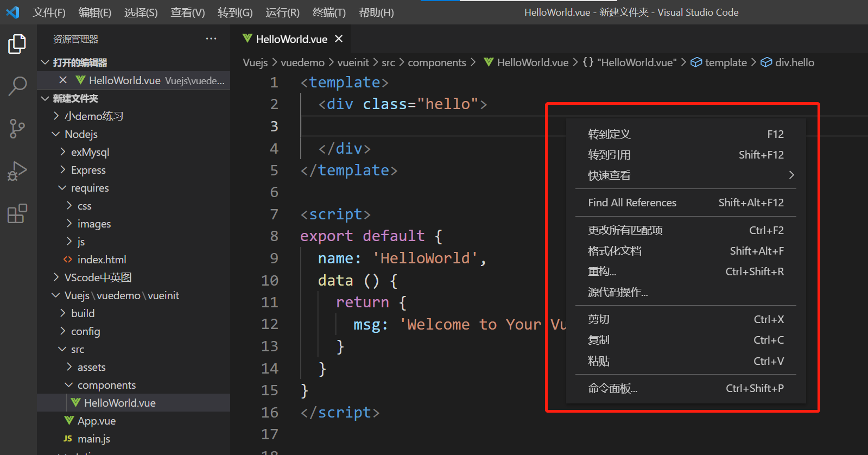Open the 选择(S) menu
868x455 pixels.
[x=141, y=12]
